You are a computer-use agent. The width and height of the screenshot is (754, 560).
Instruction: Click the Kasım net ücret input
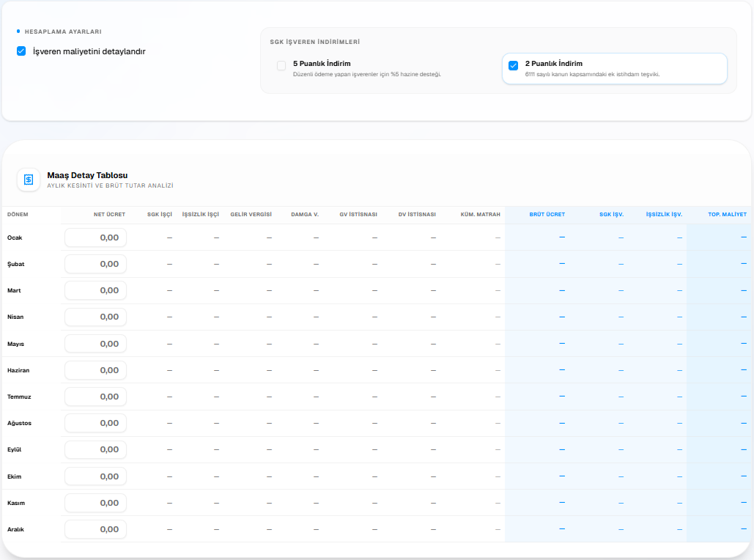[96, 503]
